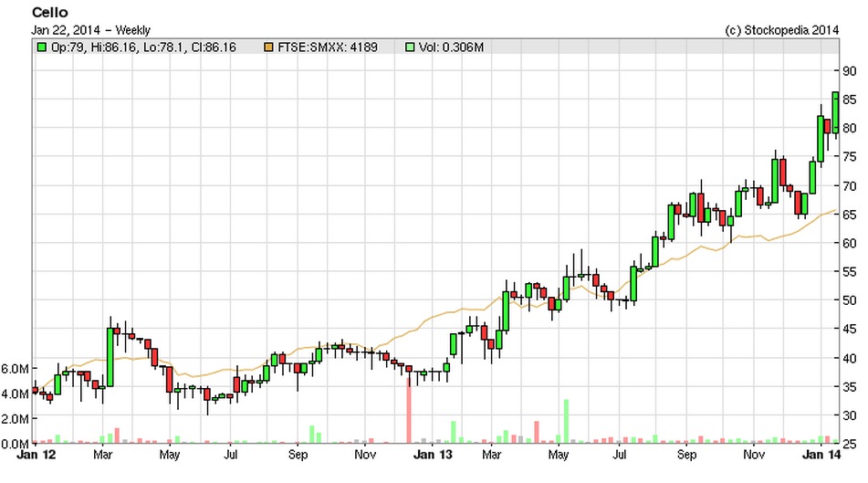Click the latest green candlestick near 86
Screen dimensions: 868x483
tap(835, 112)
